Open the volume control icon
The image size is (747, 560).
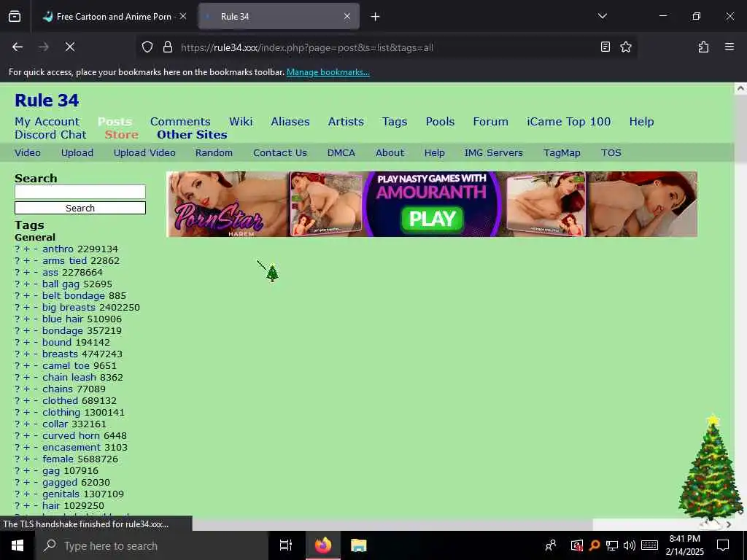(x=630, y=545)
